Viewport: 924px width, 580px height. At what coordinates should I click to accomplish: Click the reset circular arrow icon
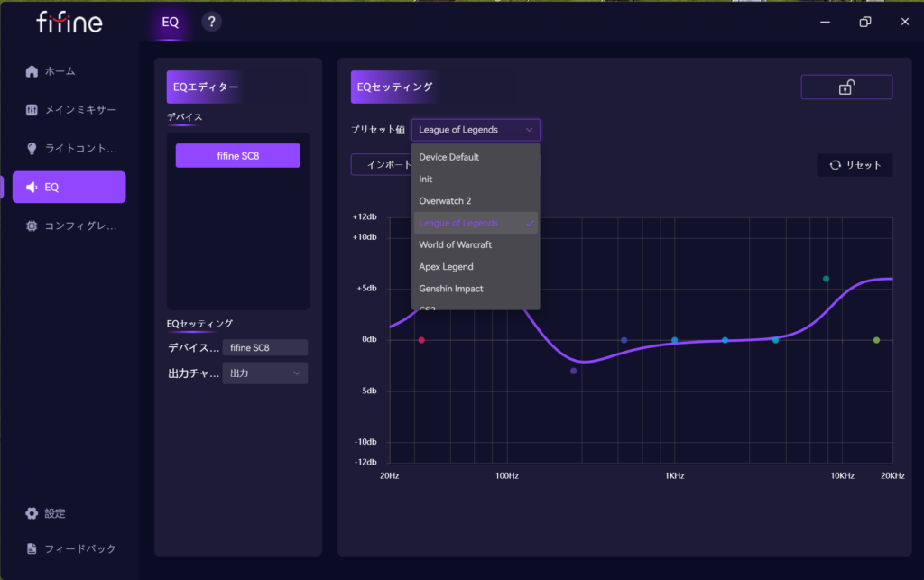tap(835, 165)
